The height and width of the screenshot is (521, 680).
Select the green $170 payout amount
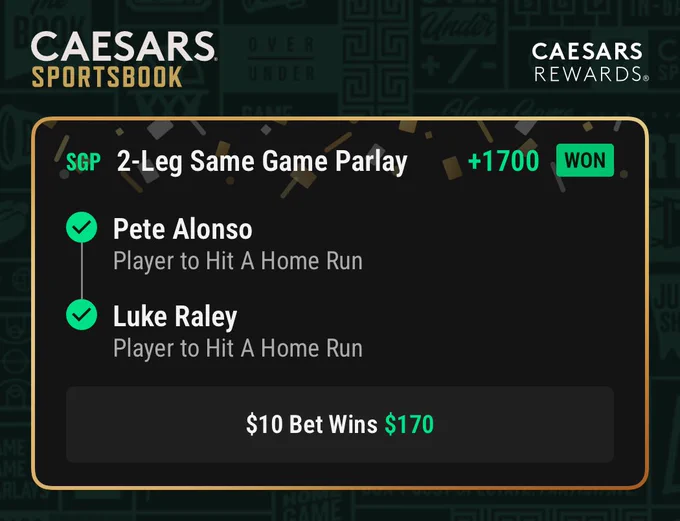coord(409,424)
